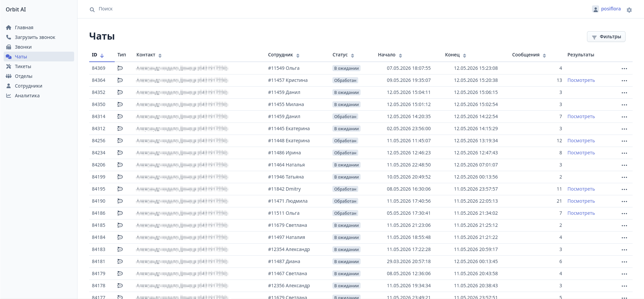Open the Фильтры button
This screenshot has width=644, height=299.
pos(606,37)
